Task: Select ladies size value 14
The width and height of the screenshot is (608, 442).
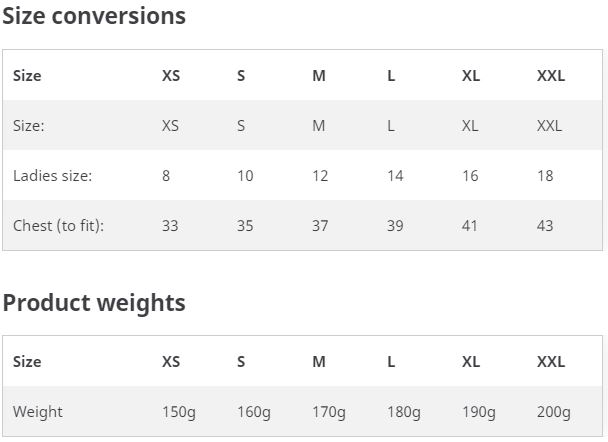Action: click(x=395, y=176)
